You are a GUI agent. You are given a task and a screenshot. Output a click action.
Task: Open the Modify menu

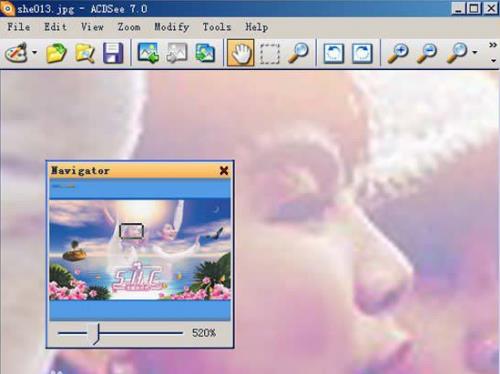(172, 27)
